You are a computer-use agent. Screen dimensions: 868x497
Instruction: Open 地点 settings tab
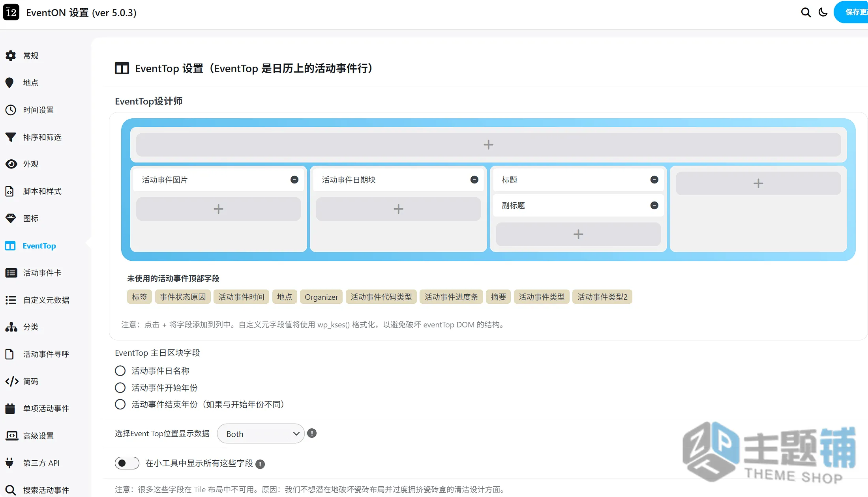(x=31, y=83)
